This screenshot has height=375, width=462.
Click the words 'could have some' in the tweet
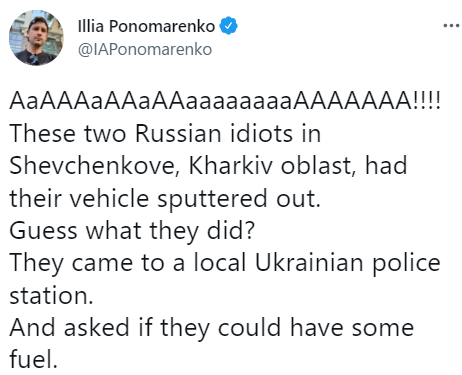(316, 328)
